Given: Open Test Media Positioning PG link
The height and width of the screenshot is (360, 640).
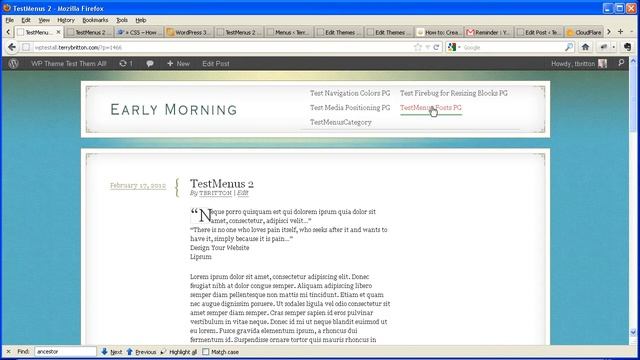Looking at the screenshot, I should pos(350,108).
